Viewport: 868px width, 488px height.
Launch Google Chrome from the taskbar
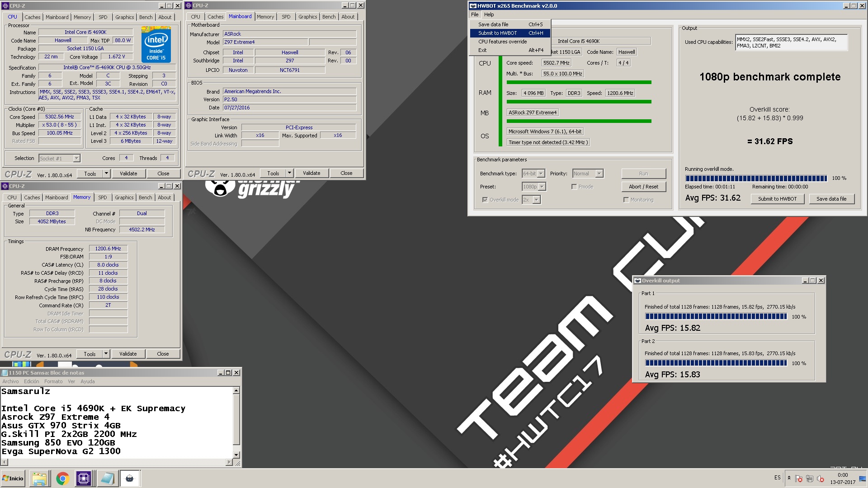(x=62, y=479)
